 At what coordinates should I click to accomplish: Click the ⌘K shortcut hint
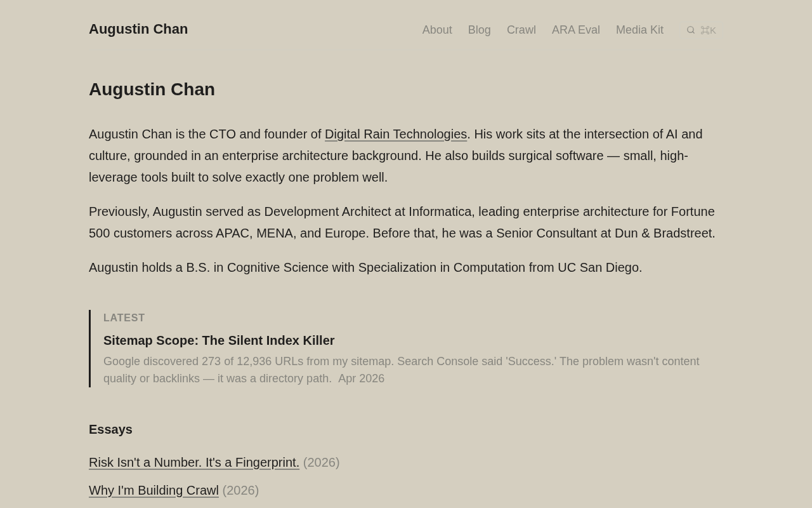tap(708, 30)
